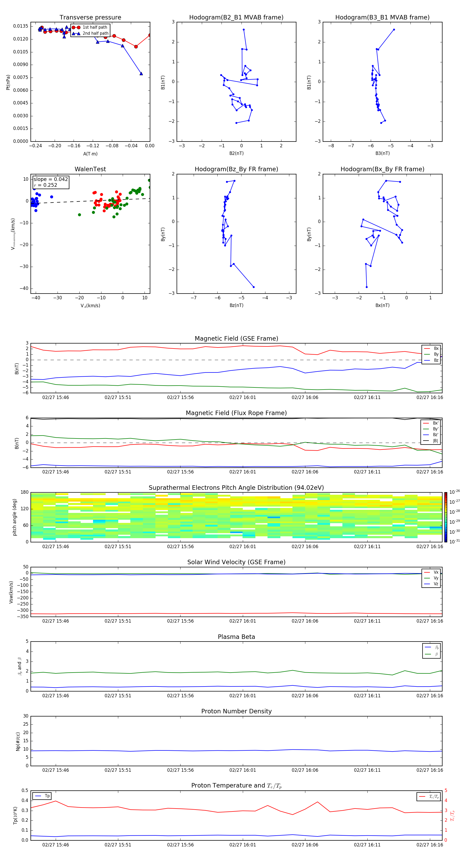This screenshot has width=473, height=868.
Task: Click the "Plasma Beta" panel title
Action: (x=236, y=637)
